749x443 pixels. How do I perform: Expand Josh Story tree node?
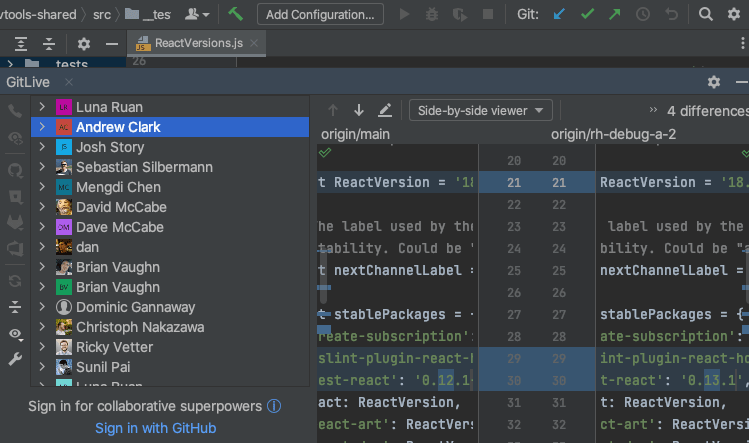pyautogui.click(x=42, y=147)
